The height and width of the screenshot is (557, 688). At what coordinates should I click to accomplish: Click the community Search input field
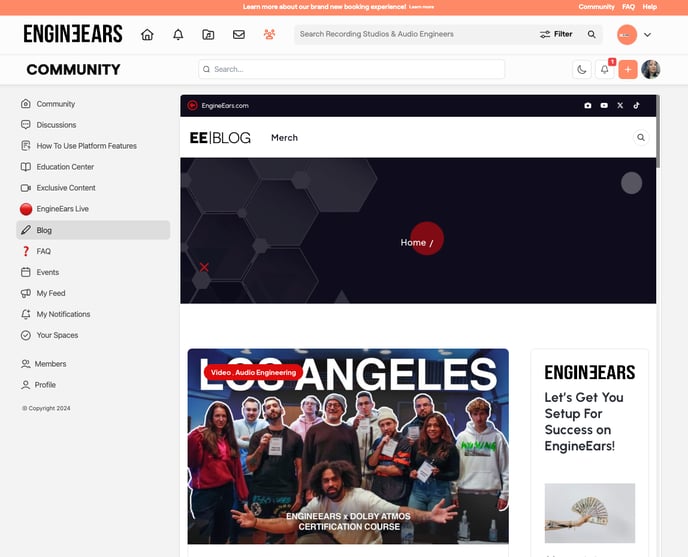click(351, 69)
